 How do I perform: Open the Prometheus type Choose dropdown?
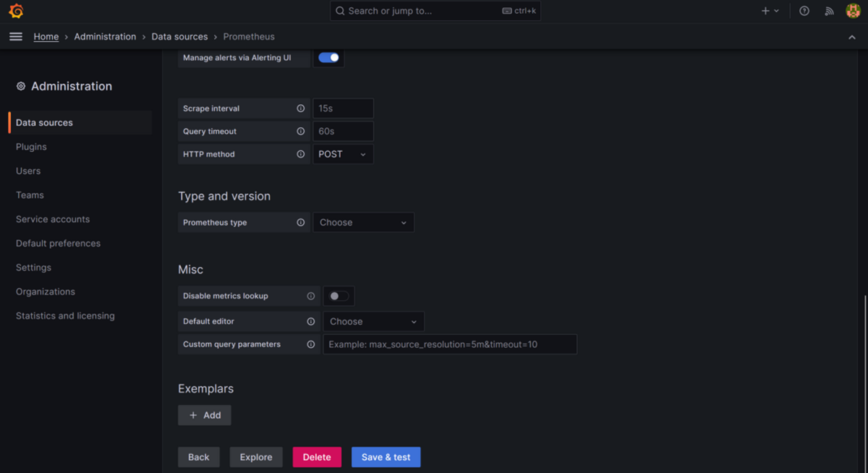363,223
